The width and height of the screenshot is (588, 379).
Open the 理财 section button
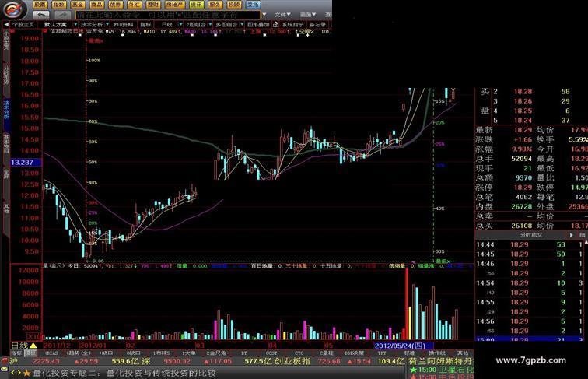coord(153,5)
